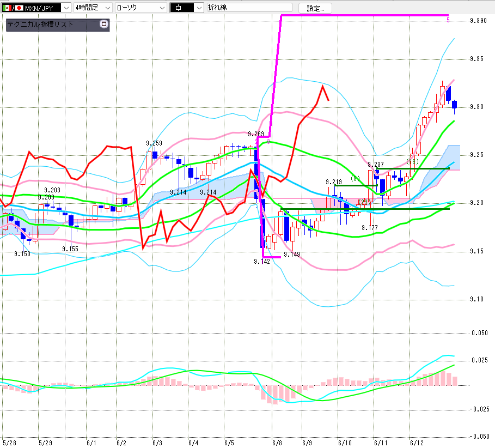Open the 中 chart size dropdown
Screen dimensions: 495x448
click(187, 8)
